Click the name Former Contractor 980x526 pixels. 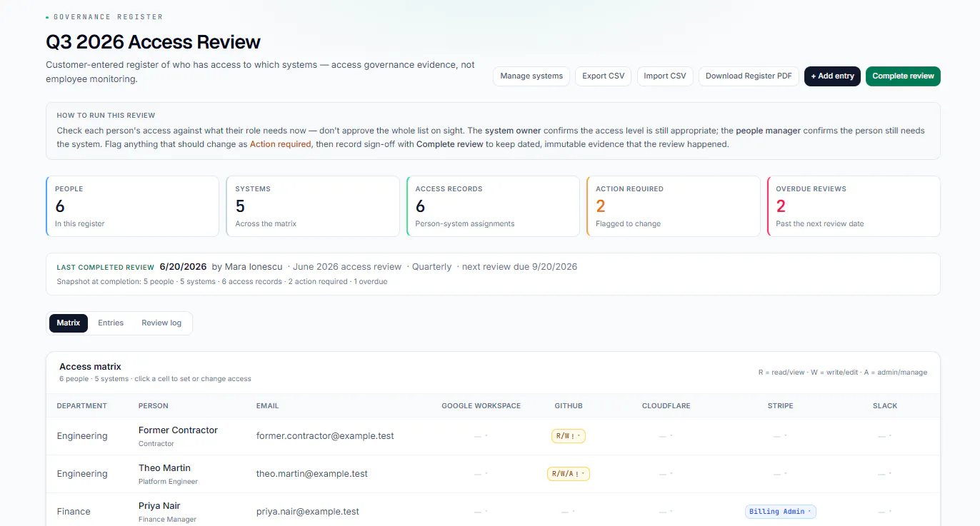178,430
